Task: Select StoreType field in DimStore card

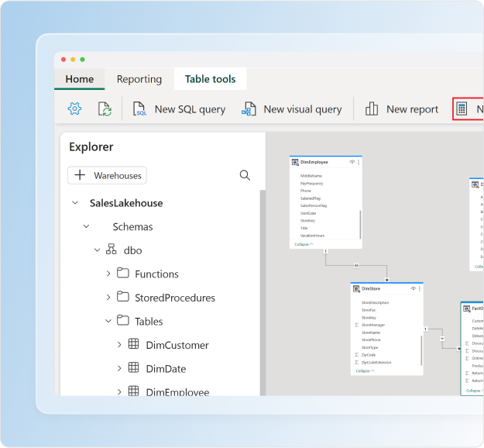Action: pyautogui.click(x=369, y=347)
